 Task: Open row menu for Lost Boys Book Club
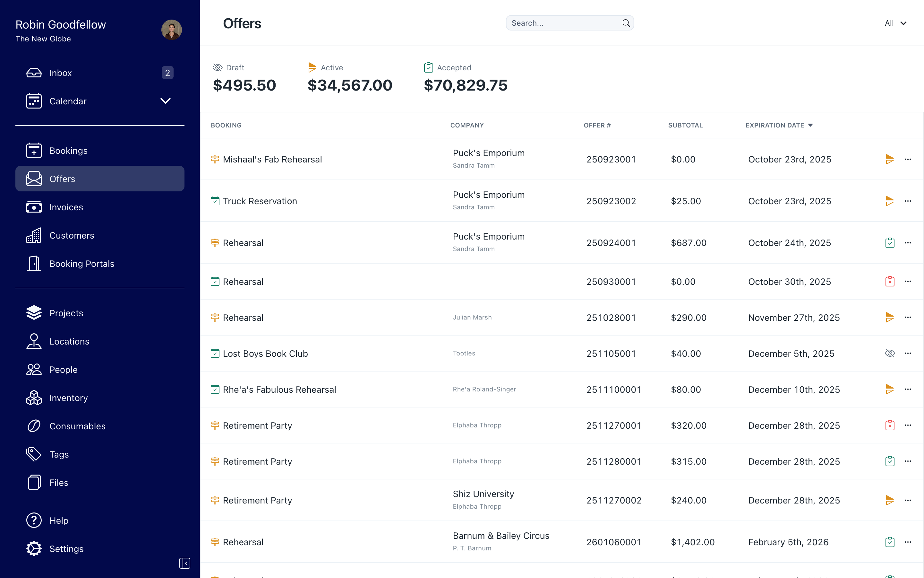coord(908,353)
